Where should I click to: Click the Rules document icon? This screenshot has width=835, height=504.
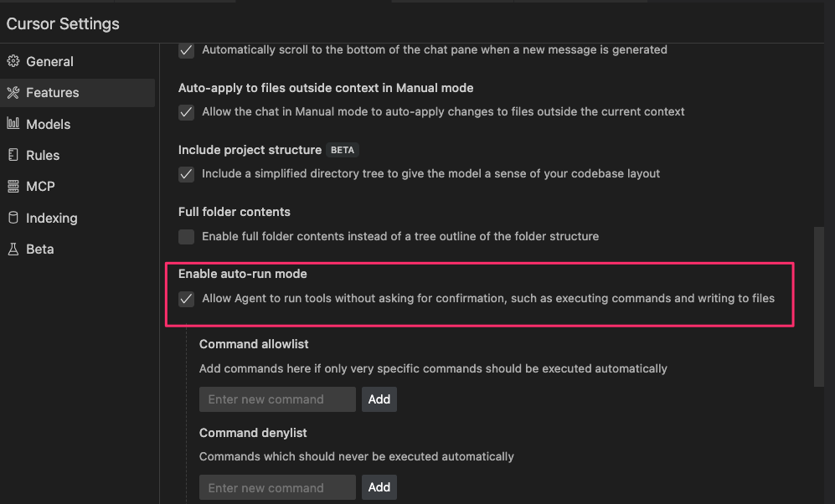13,155
